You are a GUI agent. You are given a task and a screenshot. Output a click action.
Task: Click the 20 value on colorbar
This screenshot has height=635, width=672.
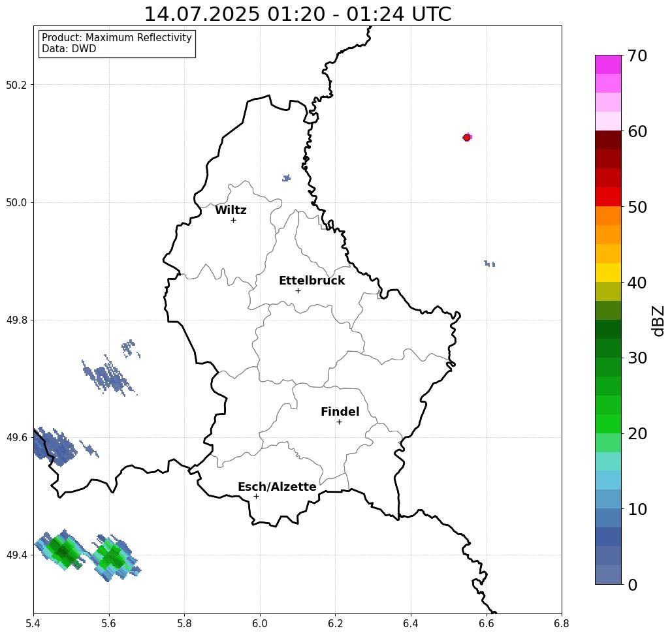point(637,434)
